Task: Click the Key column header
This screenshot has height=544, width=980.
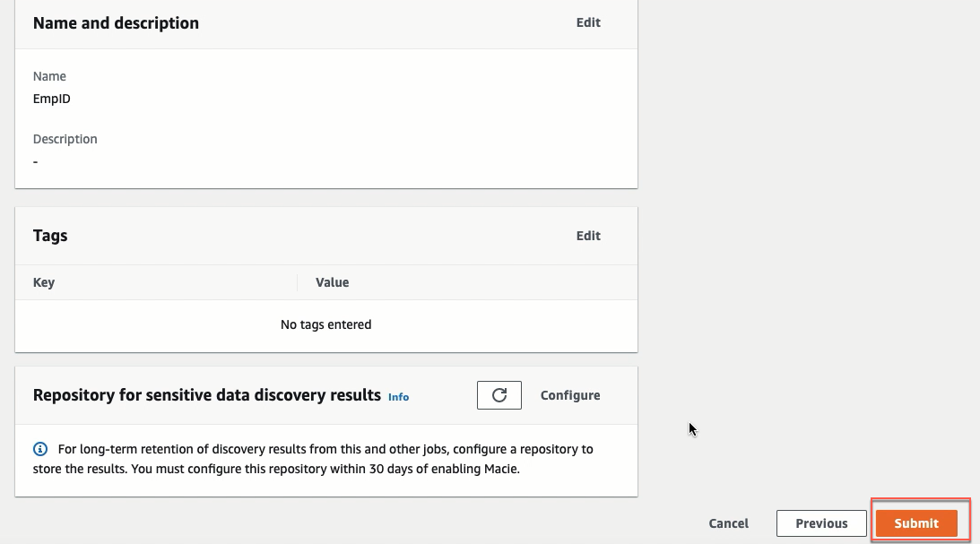Action: tap(44, 282)
